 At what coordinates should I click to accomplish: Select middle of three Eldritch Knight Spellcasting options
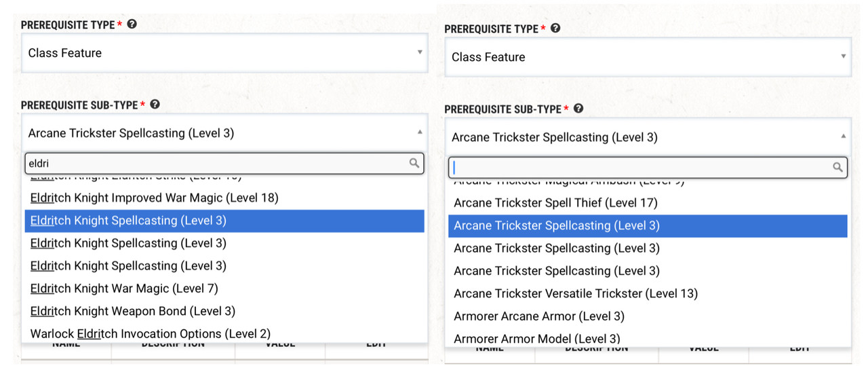click(224, 243)
